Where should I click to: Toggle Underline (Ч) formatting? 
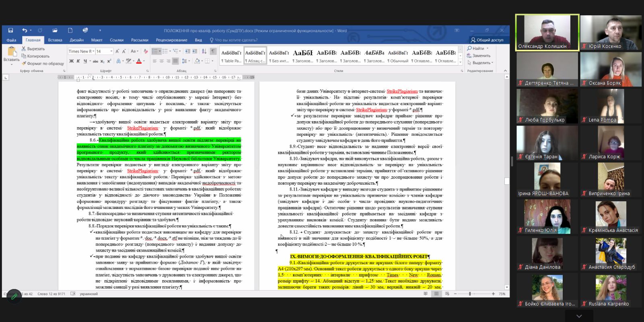pos(85,61)
